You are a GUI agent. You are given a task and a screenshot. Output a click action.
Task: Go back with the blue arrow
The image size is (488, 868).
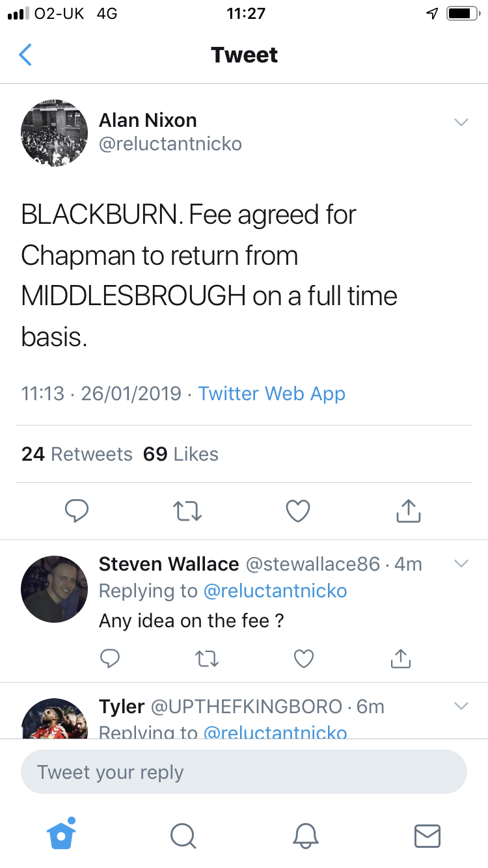pos(25,55)
